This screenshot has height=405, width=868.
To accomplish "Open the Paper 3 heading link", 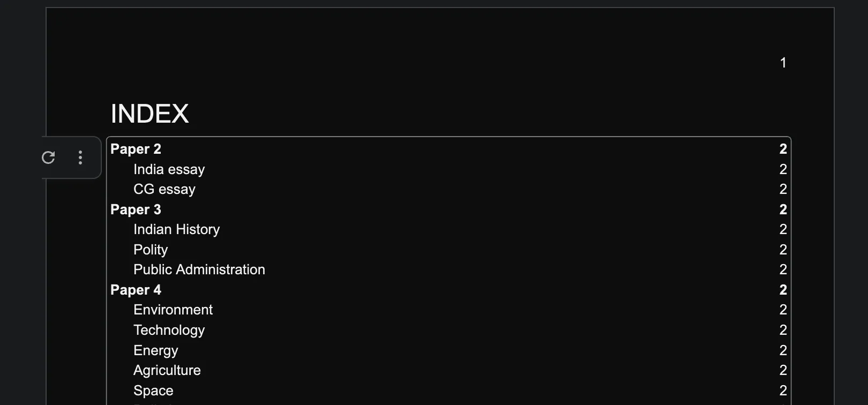I will click(x=136, y=209).
